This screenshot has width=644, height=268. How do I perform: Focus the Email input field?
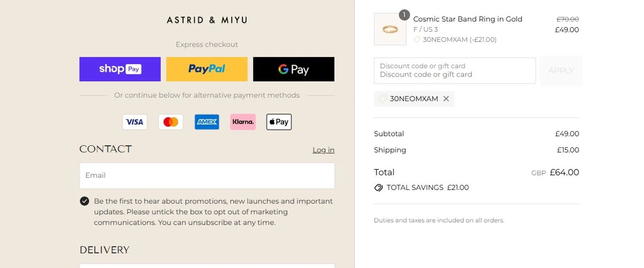pos(207,175)
